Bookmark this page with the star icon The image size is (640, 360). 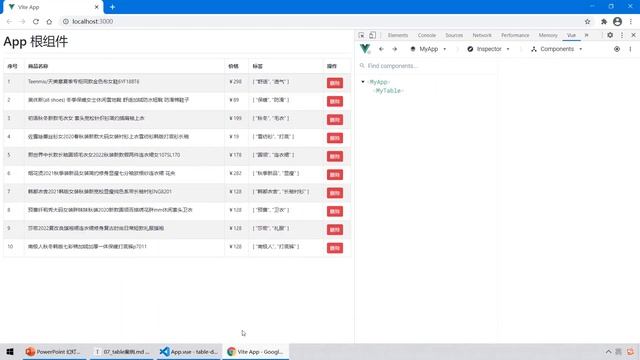click(x=587, y=22)
